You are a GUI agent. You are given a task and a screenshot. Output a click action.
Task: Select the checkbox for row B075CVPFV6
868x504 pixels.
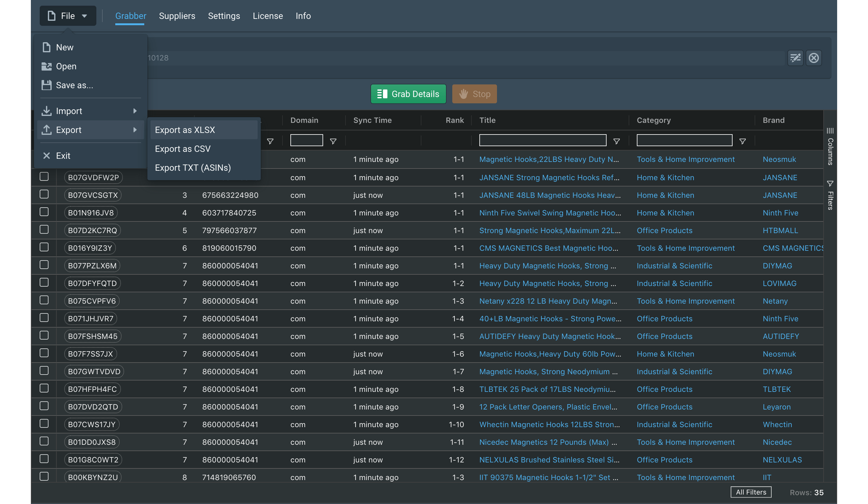[x=44, y=300]
